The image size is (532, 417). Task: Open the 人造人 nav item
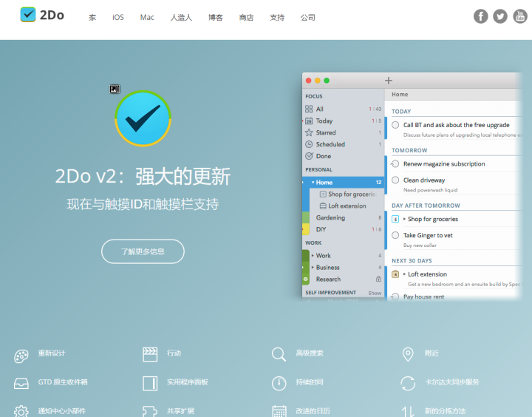coord(181,17)
